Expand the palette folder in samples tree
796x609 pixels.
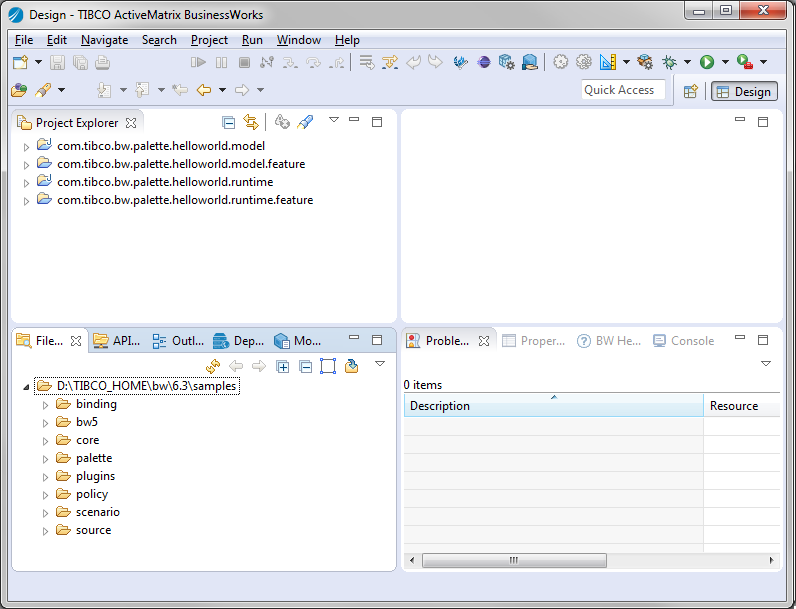click(x=45, y=459)
